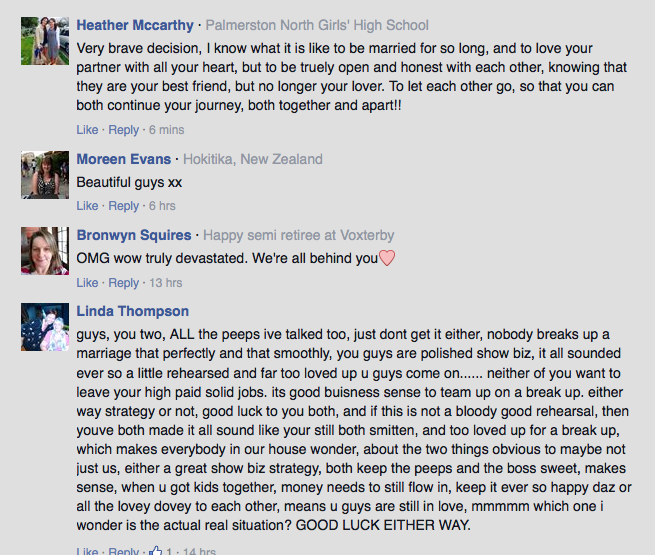Screen dimensions: 655x555
Task: Open the 13 hrs timestamp link
Action: (x=165, y=283)
